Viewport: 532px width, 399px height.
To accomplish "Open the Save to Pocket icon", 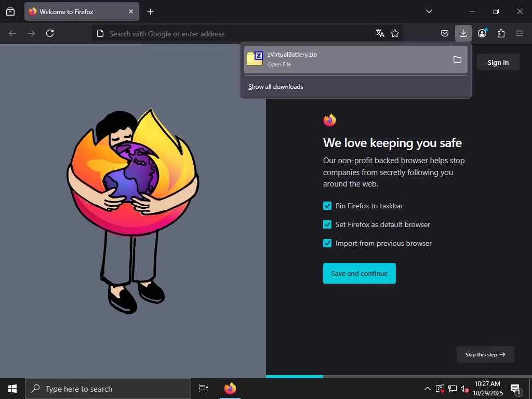I will (445, 33).
